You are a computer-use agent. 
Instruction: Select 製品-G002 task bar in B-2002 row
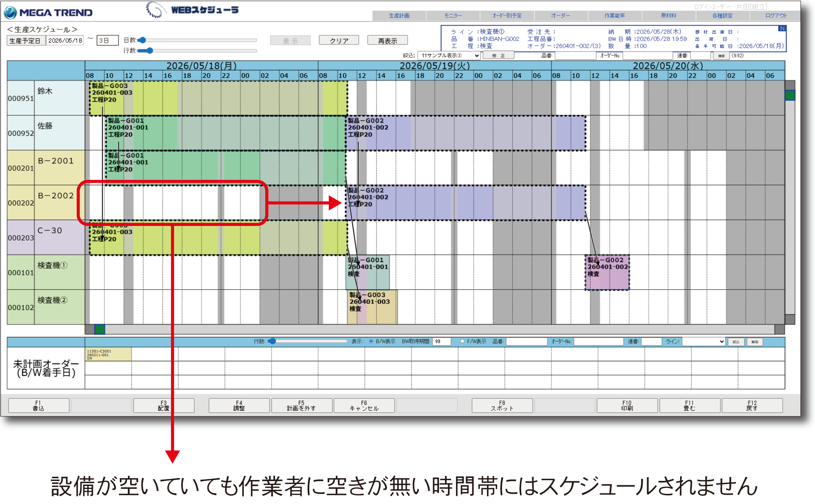coord(466,203)
